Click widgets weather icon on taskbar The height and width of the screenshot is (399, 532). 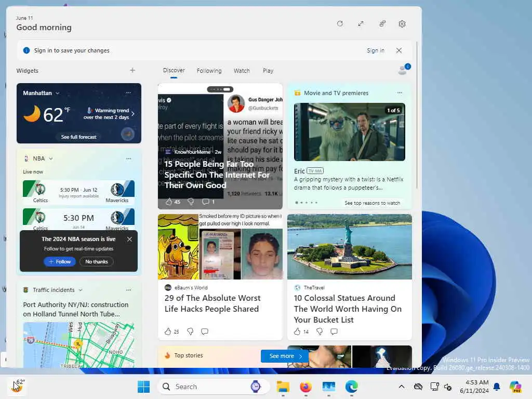click(x=16, y=386)
